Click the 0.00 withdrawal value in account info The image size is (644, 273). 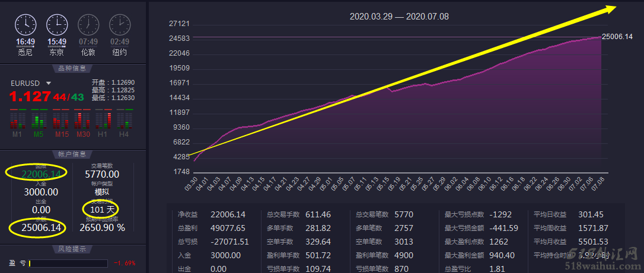(x=41, y=210)
